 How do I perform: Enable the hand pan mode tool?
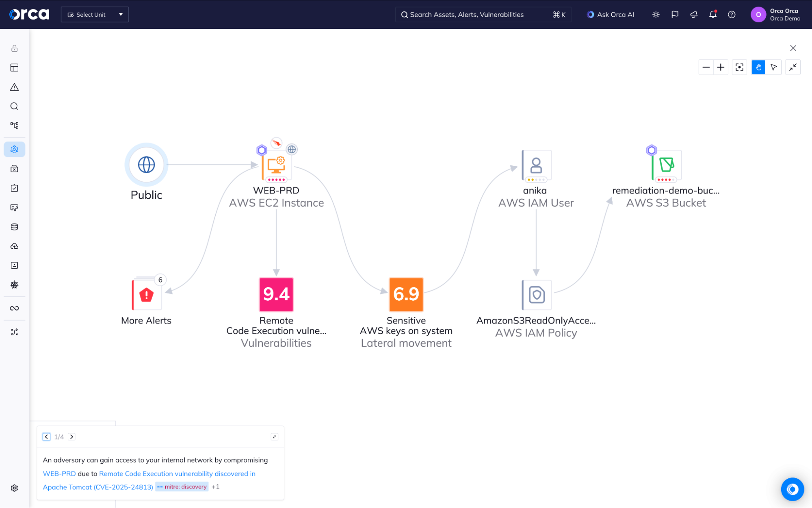(758, 67)
